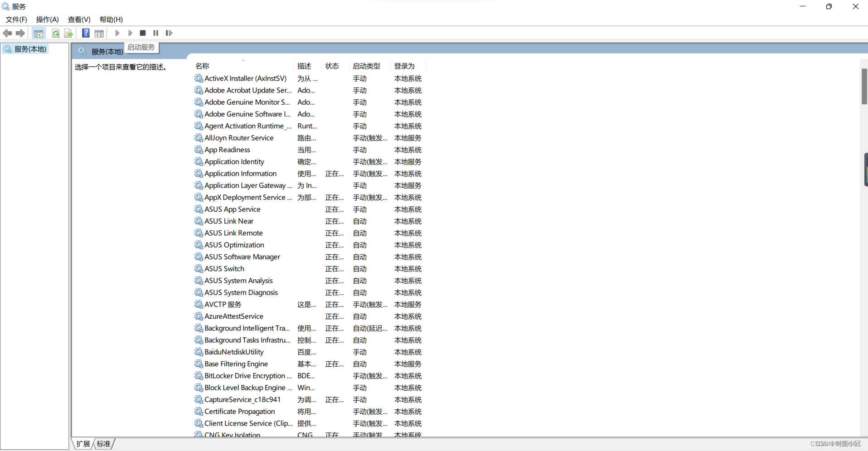Viewport: 868px width, 451px height.
Task: Click gear icon beside AllJoyn Router Service
Action: tap(199, 138)
